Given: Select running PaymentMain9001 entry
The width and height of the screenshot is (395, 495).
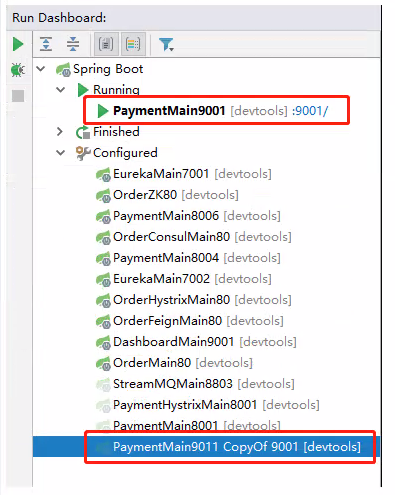Looking at the screenshot, I should (x=169, y=111).
